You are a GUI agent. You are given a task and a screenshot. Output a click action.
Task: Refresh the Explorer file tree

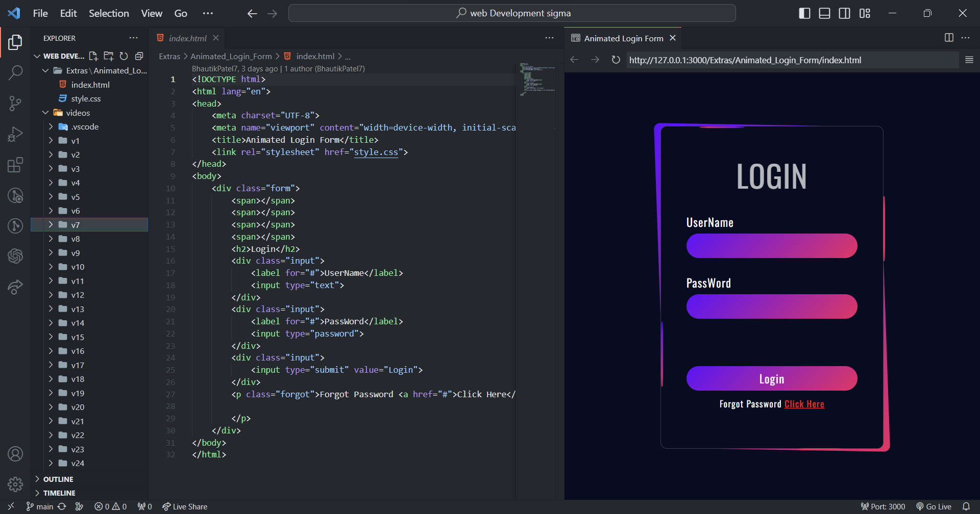point(124,56)
